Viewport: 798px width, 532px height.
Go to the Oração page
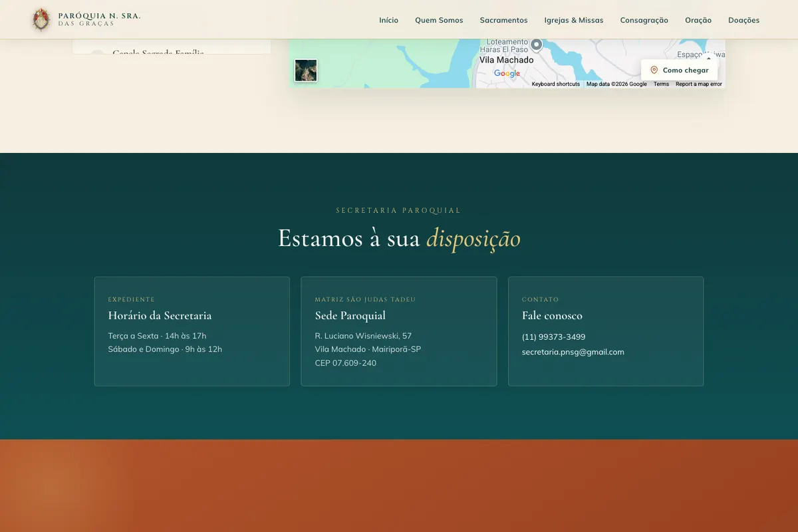[x=698, y=20]
